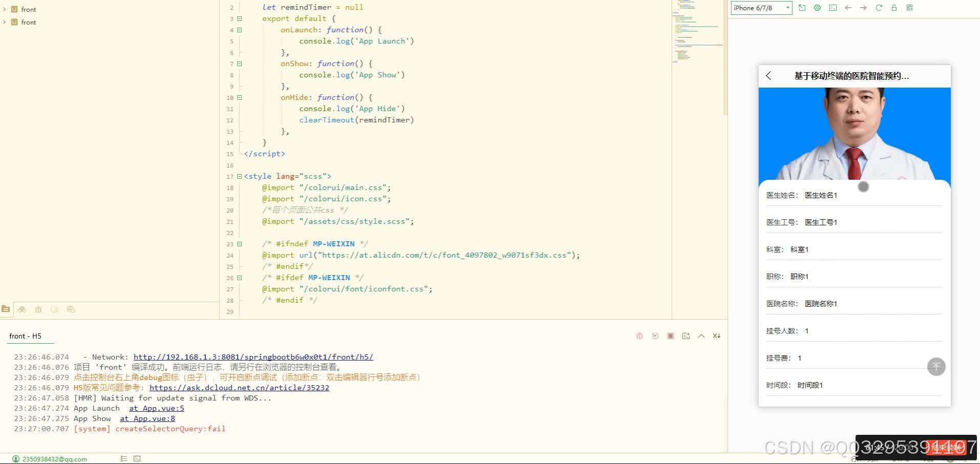The width and height of the screenshot is (980, 464).
Task: Click the QR code grid icon
Action: coord(909,8)
